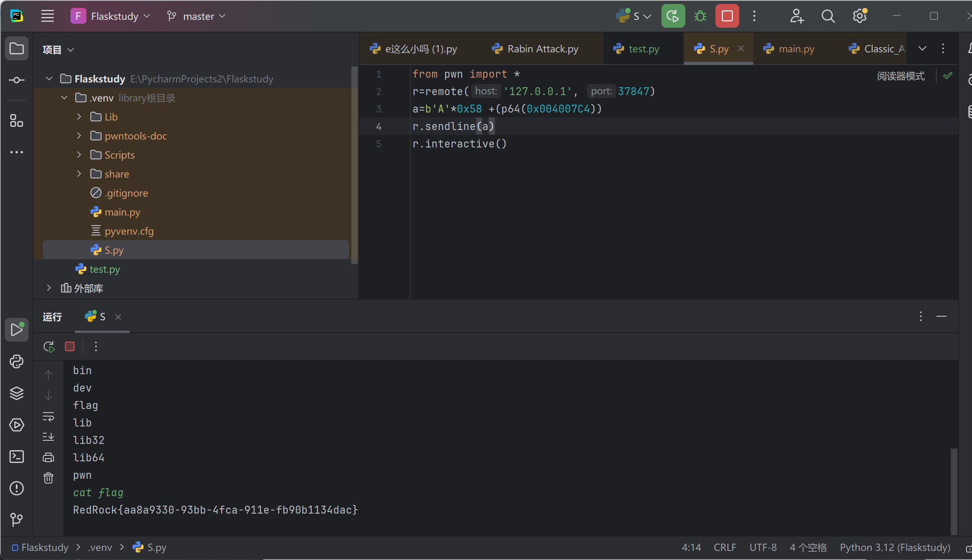Open Search Everywhere magnifier icon
Viewport: 972px width, 560px height.
tap(828, 16)
